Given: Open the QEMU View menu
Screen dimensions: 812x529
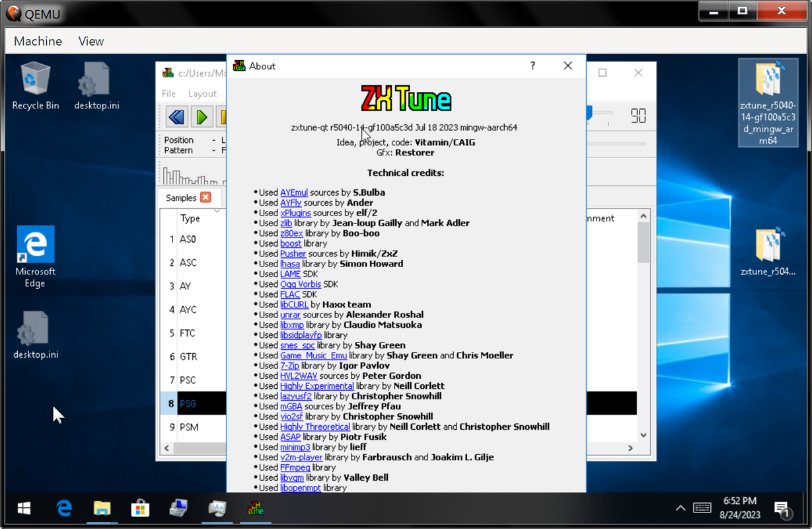Looking at the screenshot, I should point(91,41).
